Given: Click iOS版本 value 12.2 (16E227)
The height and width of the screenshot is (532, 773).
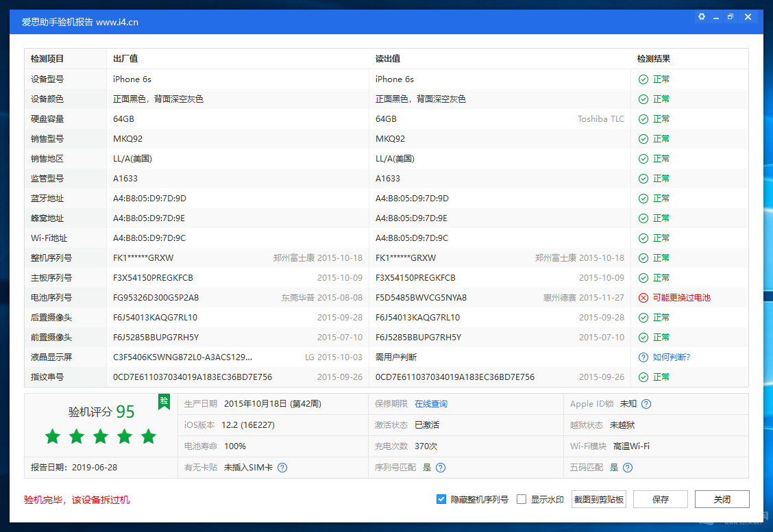Looking at the screenshot, I should click(248, 425).
